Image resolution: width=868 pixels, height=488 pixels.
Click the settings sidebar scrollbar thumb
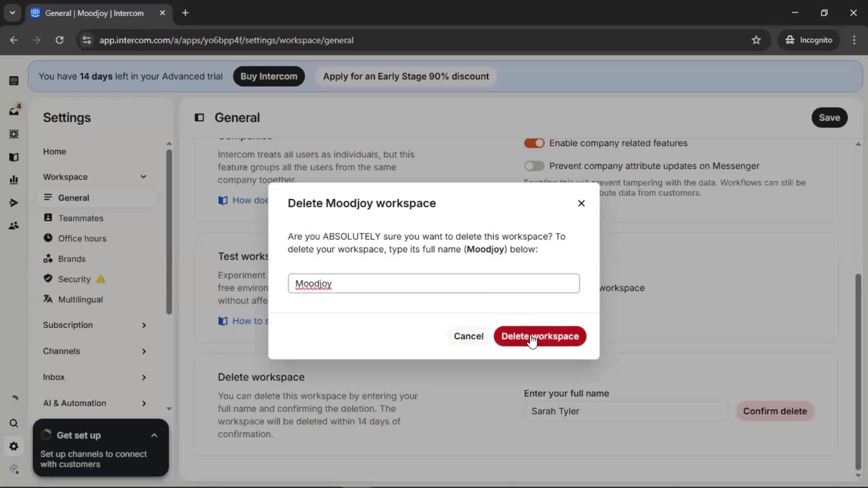(169, 232)
